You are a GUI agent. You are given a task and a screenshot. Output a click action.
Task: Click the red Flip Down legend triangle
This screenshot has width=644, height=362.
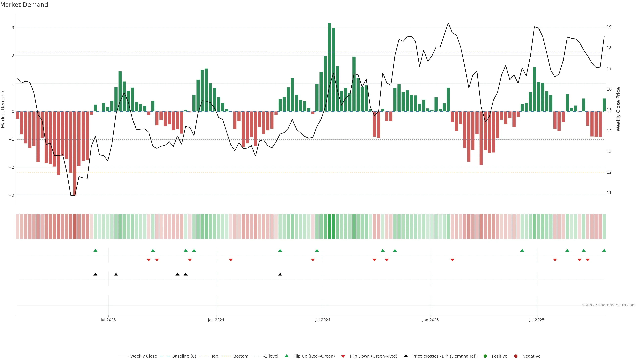(343, 356)
